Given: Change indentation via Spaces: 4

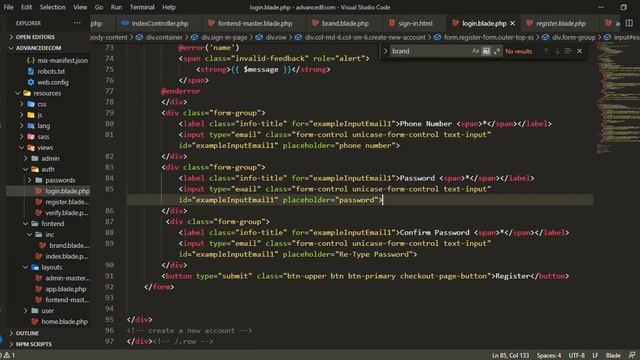Looking at the screenshot, I should (549, 356).
